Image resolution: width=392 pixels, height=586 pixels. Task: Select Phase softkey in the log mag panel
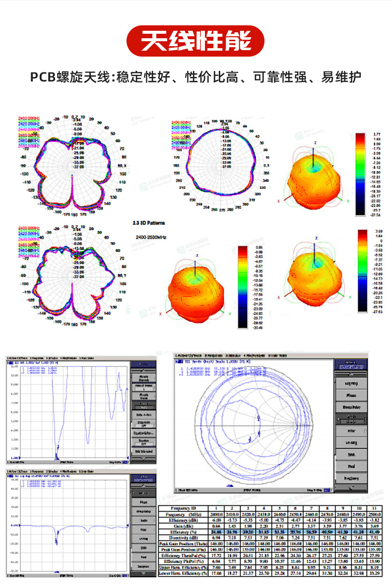[144, 502]
